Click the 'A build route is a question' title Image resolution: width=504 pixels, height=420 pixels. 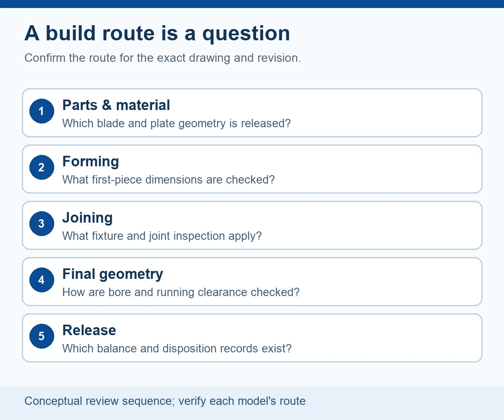click(157, 33)
